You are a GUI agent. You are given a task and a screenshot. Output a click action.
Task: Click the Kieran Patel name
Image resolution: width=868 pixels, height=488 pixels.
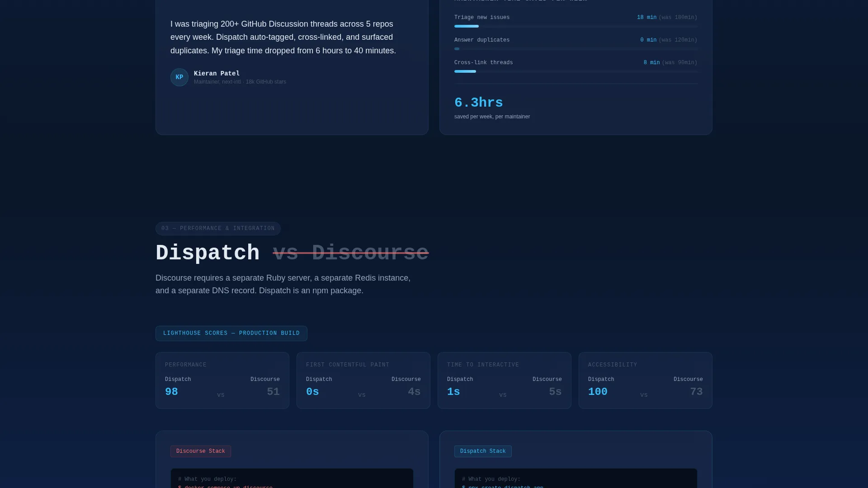[x=217, y=73]
